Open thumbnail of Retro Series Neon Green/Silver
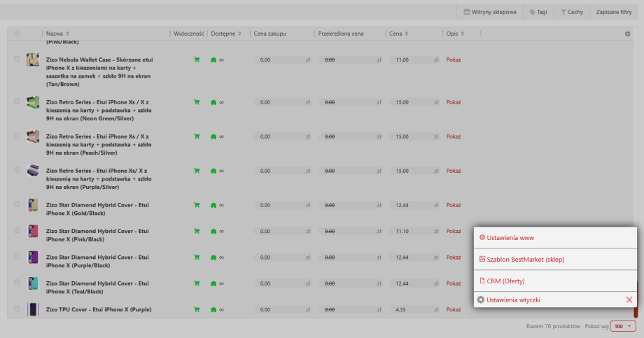The width and height of the screenshot is (644, 338). (33, 102)
